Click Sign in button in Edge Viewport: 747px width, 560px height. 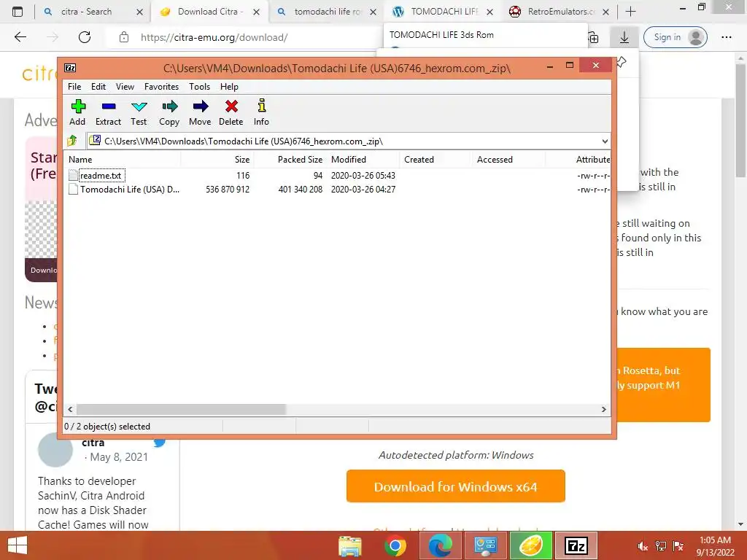tap(675, 37)
